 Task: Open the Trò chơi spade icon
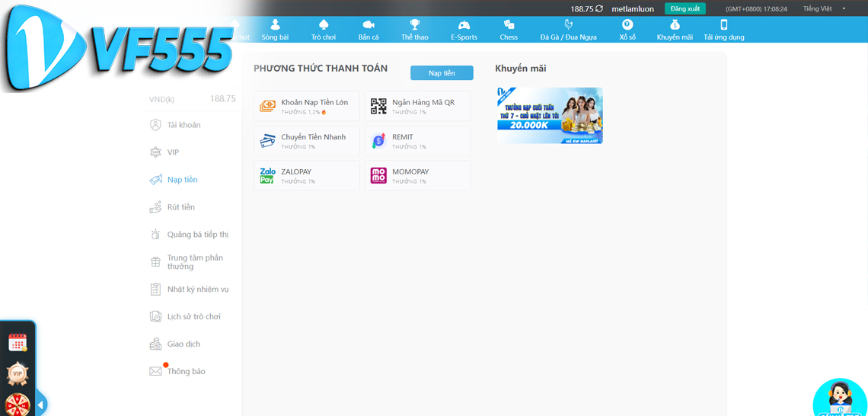click(324, 25)
